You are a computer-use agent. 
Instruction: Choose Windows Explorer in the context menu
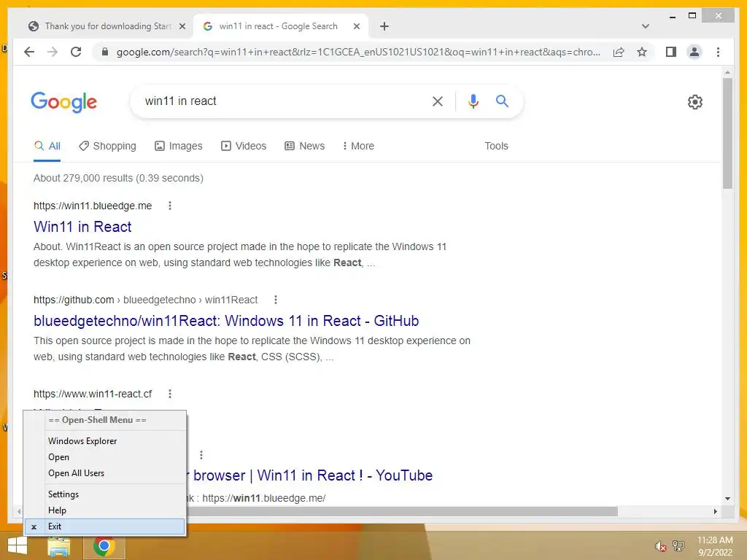[105, 441]
